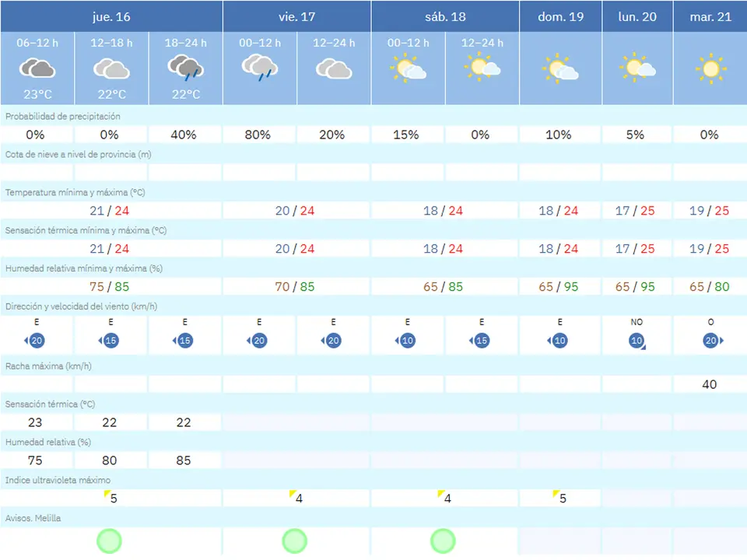
Task: Click the Probabilidad de precipitación row label
Action: tap(63, 116)
